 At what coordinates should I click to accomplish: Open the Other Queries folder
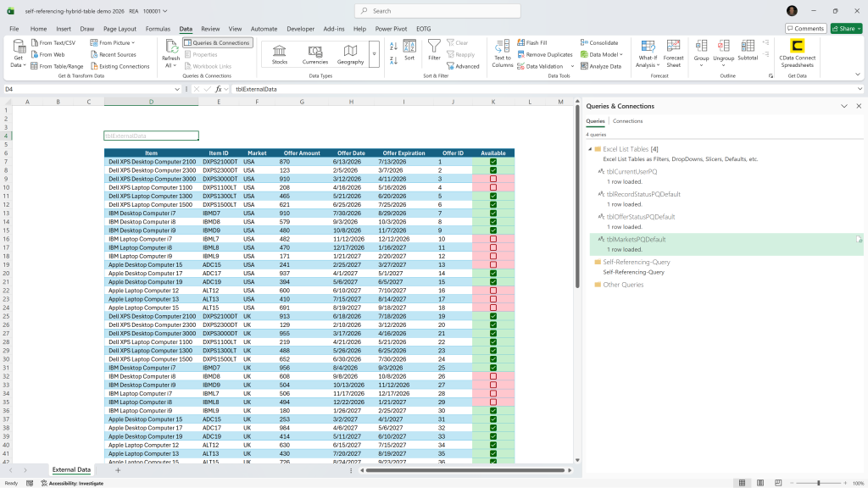click(623, 285)
